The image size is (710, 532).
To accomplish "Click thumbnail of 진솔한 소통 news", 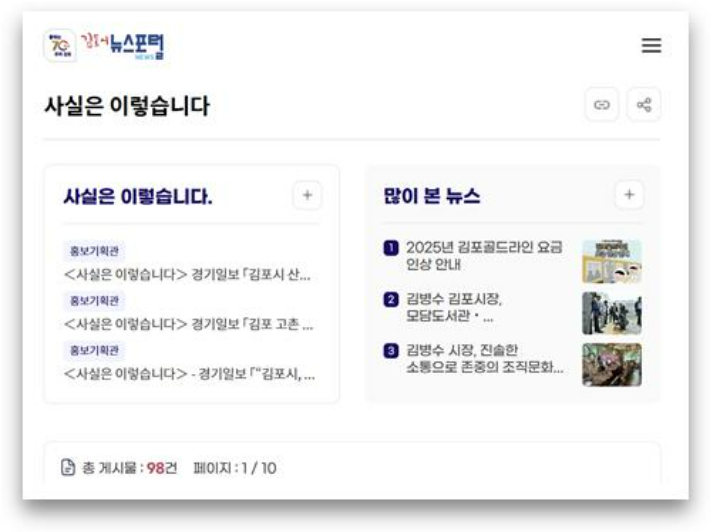I will pyautogui.click(x=612, y=364).
